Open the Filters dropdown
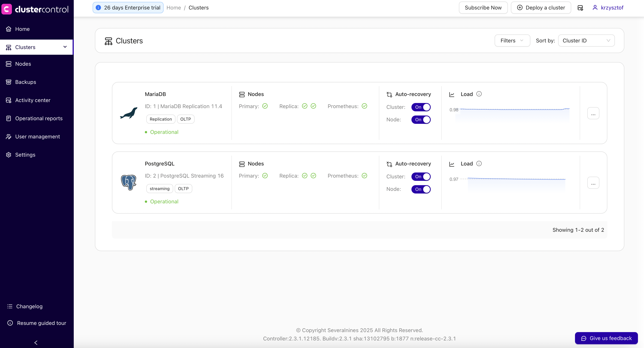Viewport: 644px width, 348px height. [x=512, y=41]
